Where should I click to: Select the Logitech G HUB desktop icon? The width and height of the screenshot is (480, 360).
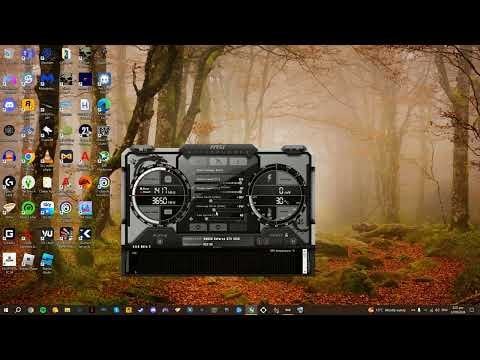(9, 183)
